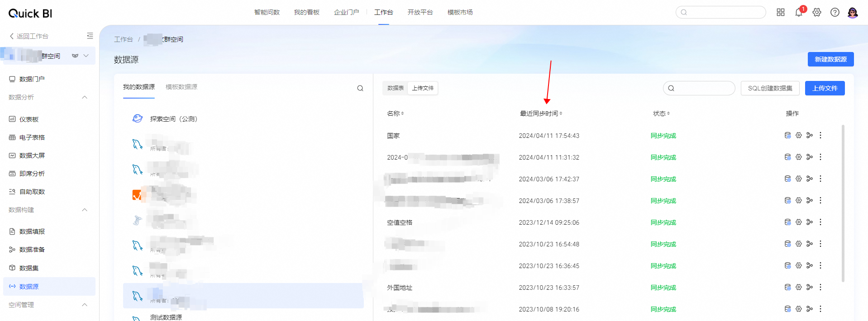Switch to 模板数据源 tab
868x321 pixels.
click(x=181, y=87)
